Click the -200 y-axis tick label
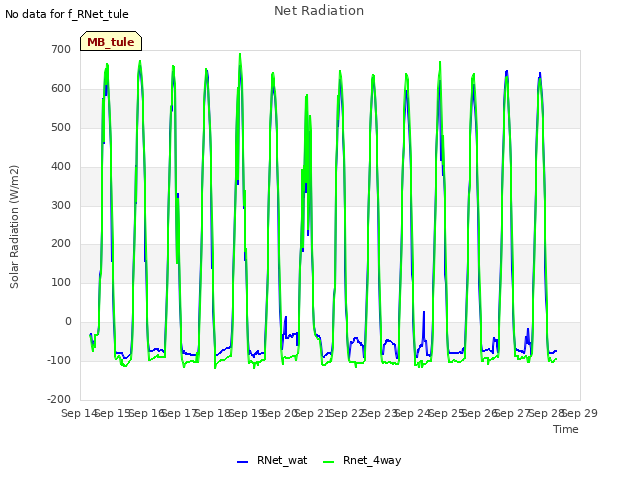Viewport: 640px width, 480px height. pyautogui.click(x=59, y=399)
